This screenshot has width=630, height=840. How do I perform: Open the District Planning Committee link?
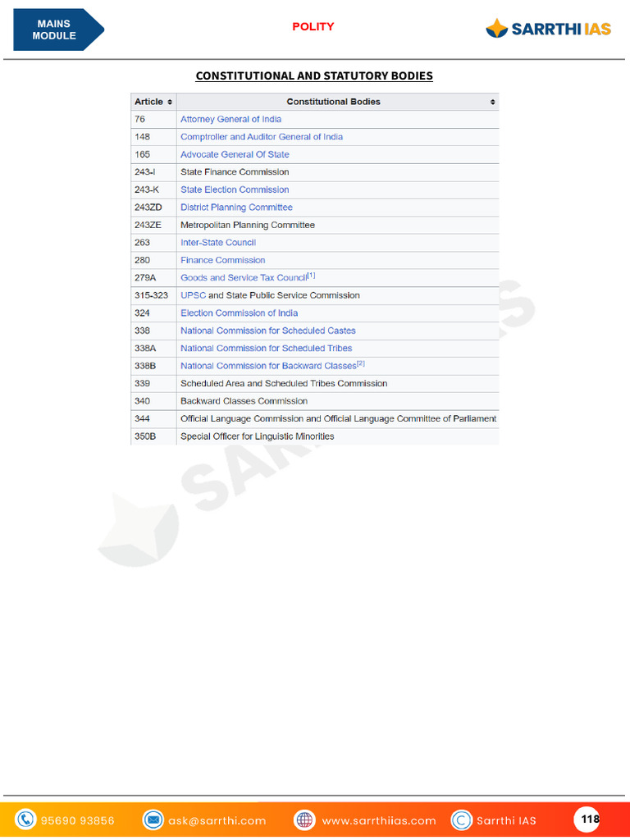(x=236, y=208)
